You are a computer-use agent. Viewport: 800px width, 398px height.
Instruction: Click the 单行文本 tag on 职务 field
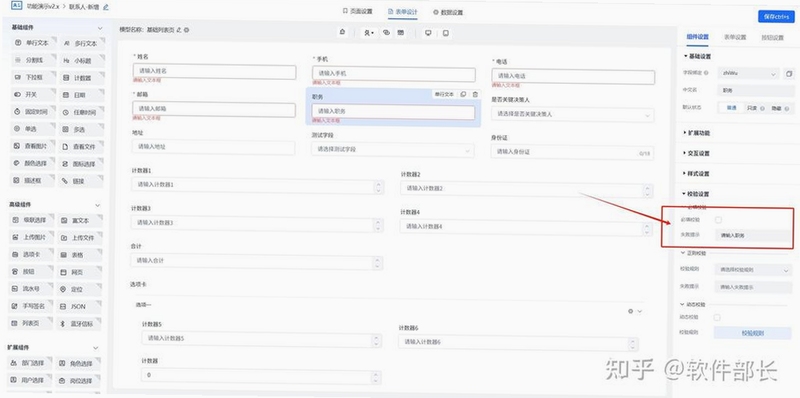[x=444, y=94]
